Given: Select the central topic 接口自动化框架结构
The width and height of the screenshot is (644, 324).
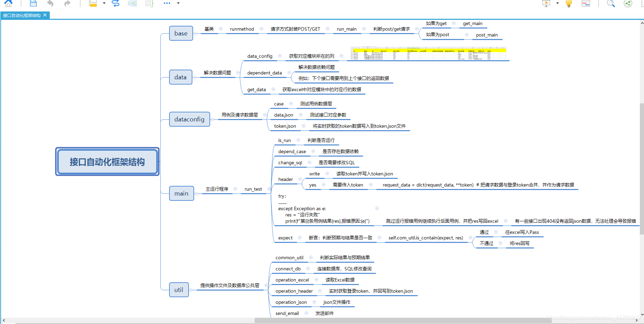Looking at the screenshot, I should 107,161.
